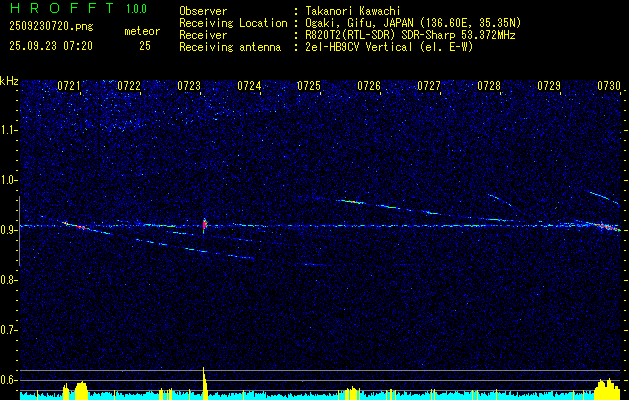Image resolution: width=629 pixels, height=400 pixels.
Task: Click the receiver R820T2(RTL-SDR) SDR-Sharp text
Action: tap(410, 35)
